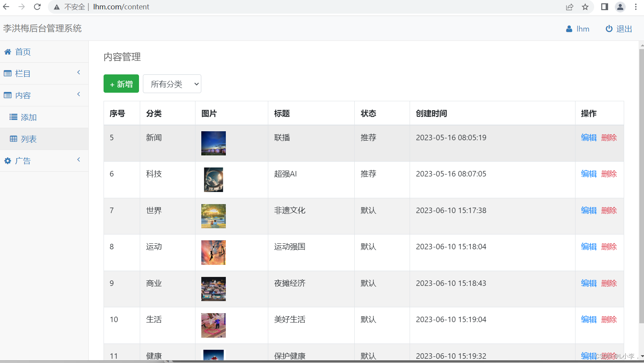The height and width of the screenshot is (363, 644).
Task: Collapse the 内容 section chevron
Action: 78,94
